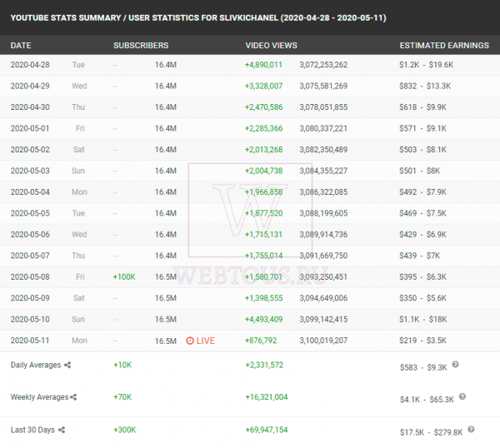Click the Weekly Averages label
Viewport: 500px width, 448px height.
click(x=39, y=397)
